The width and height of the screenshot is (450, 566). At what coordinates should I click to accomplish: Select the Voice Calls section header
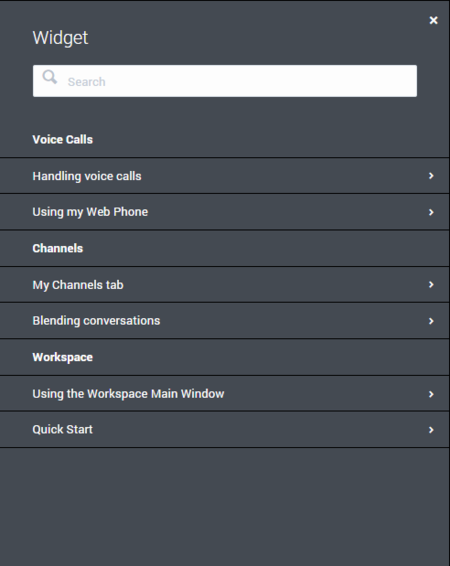62,139
